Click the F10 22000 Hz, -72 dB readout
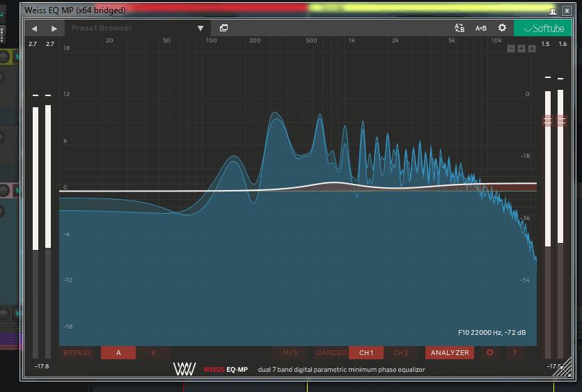Viewport: 582px width, 392px height. [491, 333]
